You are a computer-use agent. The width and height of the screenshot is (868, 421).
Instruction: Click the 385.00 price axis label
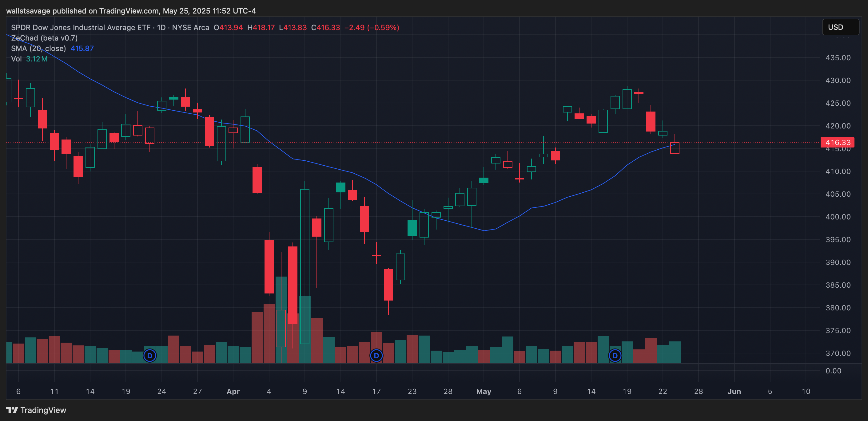tap(838, 285)
